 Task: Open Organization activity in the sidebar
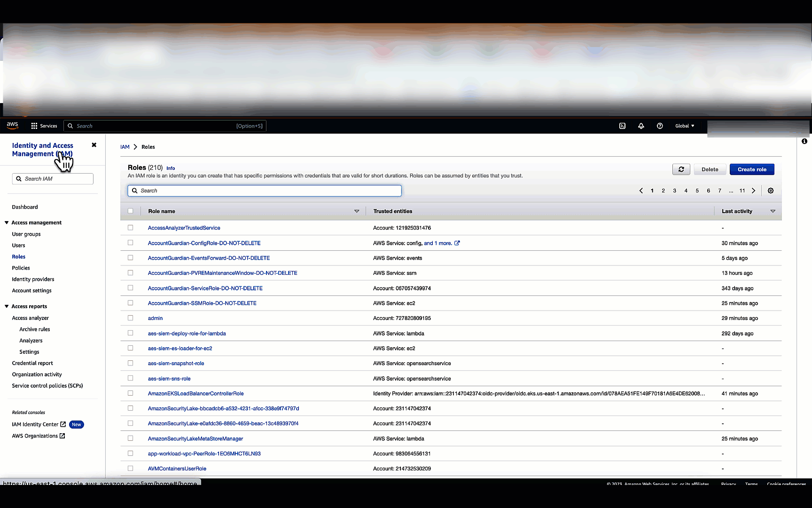point(37,374)
